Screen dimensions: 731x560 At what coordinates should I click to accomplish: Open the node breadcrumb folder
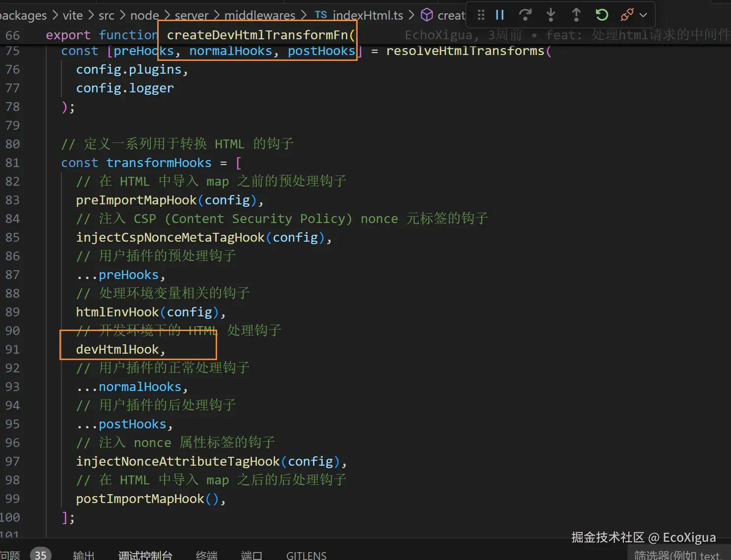point(144,16)
